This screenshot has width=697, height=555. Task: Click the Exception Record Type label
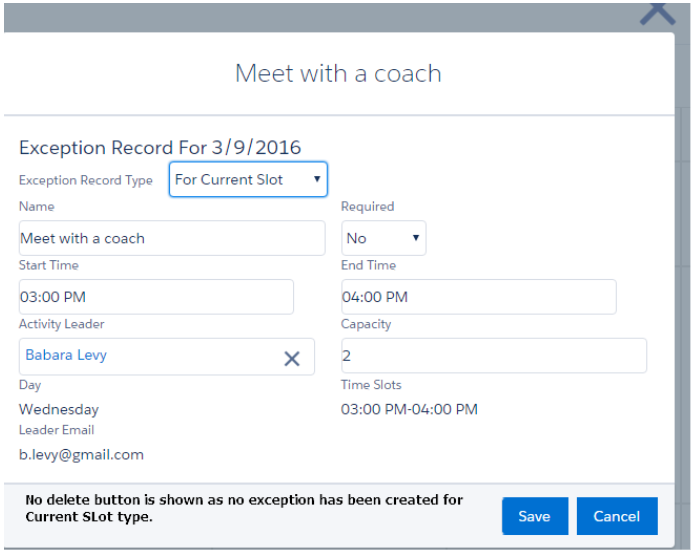click(x=86, y=181)
